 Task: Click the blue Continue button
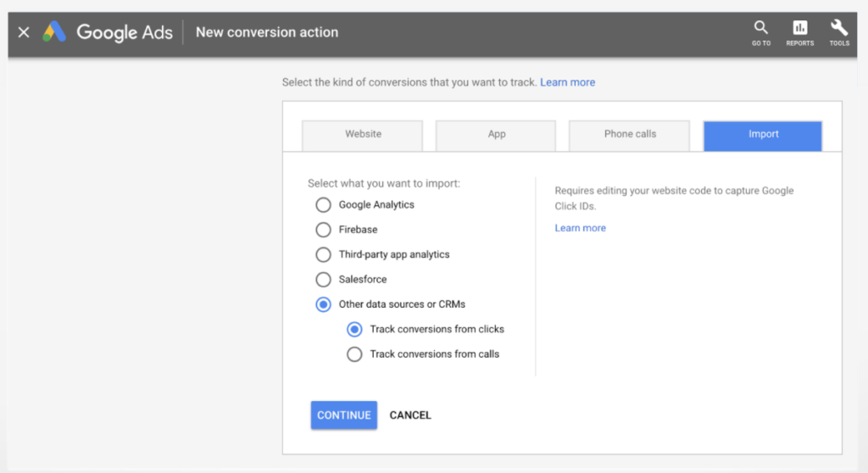tap(344, 415)
